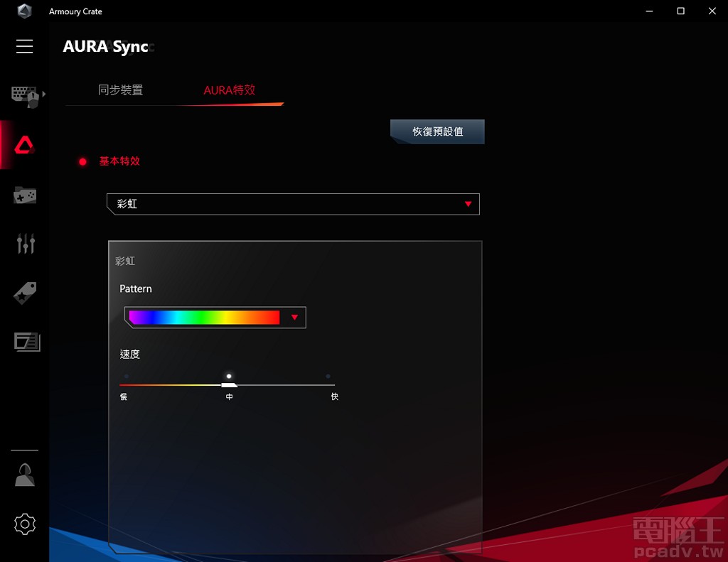
Task: Click the 恢復預設值 reset button
Action: [x=437, y=131]
